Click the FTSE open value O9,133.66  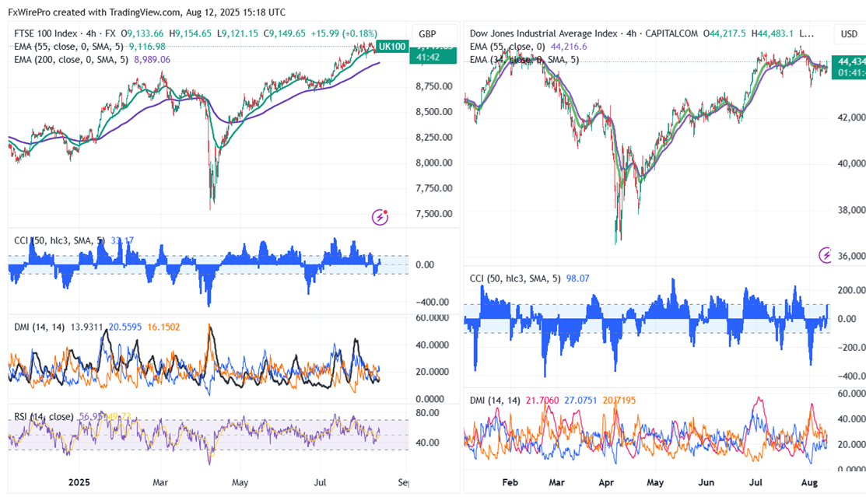142,33
